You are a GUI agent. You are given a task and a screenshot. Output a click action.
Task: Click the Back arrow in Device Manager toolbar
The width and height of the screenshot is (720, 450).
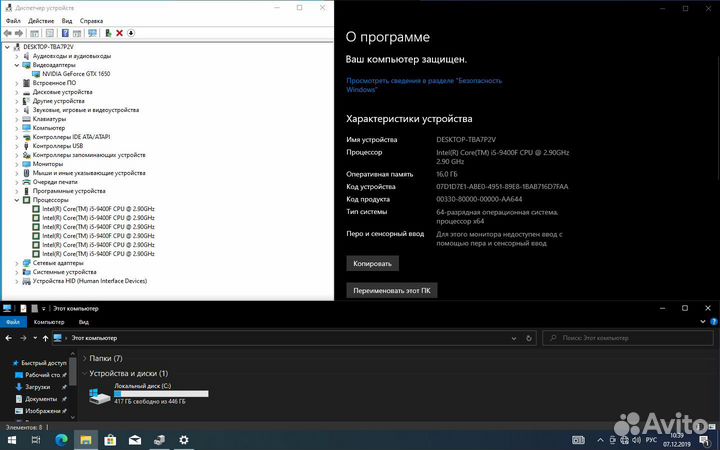pos(7,33)
